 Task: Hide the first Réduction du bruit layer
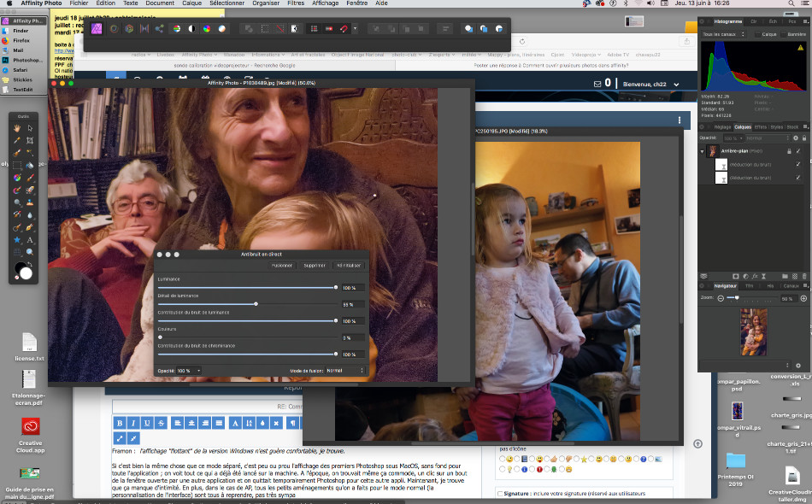798,165
